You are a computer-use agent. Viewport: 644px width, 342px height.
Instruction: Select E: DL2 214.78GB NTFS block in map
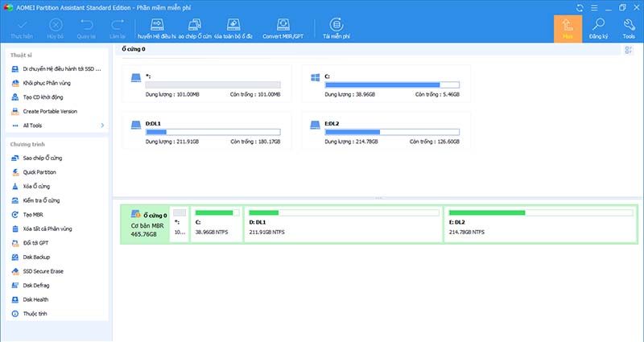540,225
